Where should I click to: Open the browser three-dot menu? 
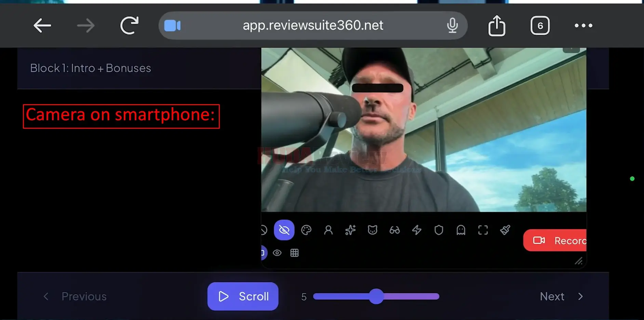583,25
